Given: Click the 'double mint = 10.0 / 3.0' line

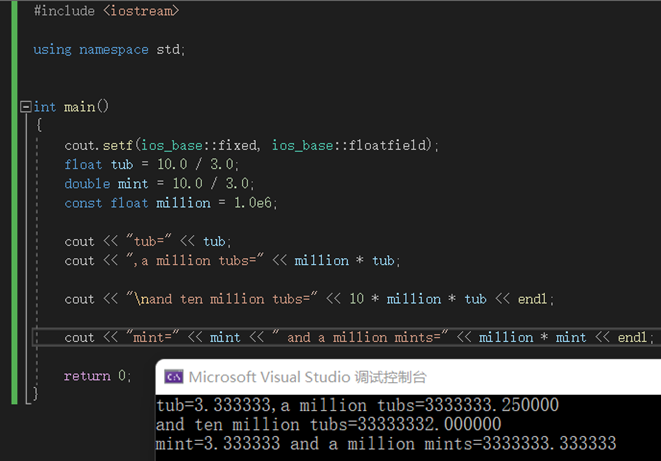Looking at the screenshot, I should pos(159,184).
